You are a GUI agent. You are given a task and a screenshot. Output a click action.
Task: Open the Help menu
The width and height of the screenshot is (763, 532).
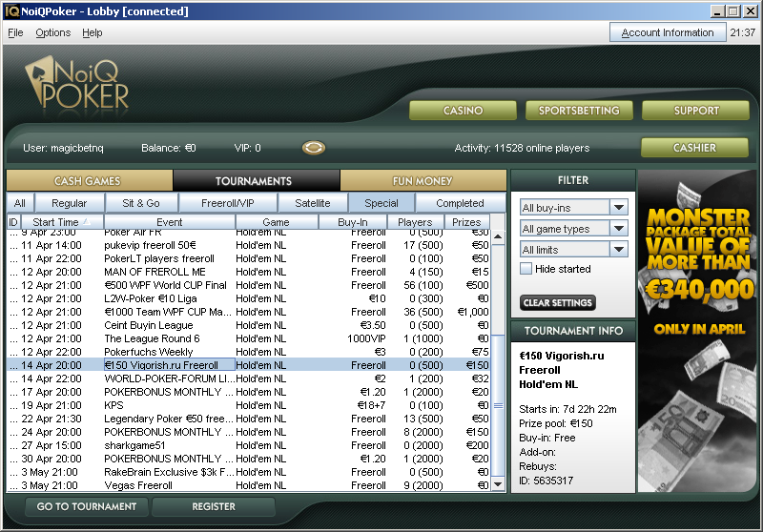[x=92, y=32]
